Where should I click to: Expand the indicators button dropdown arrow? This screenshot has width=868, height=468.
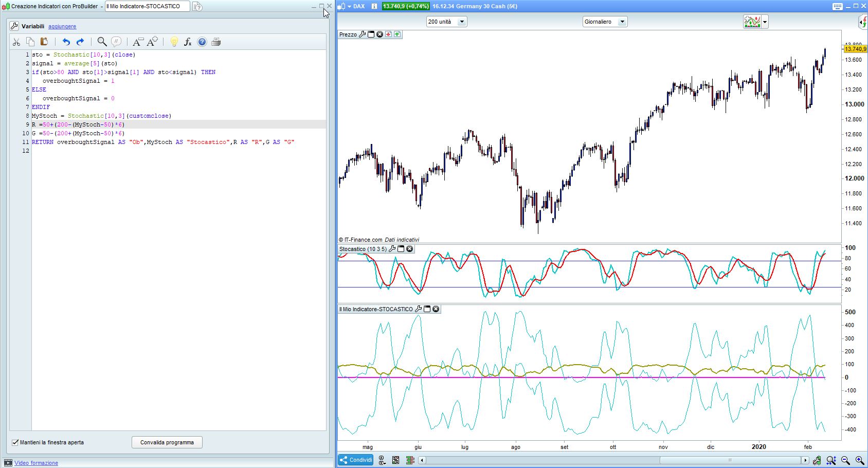pos(765,22)
